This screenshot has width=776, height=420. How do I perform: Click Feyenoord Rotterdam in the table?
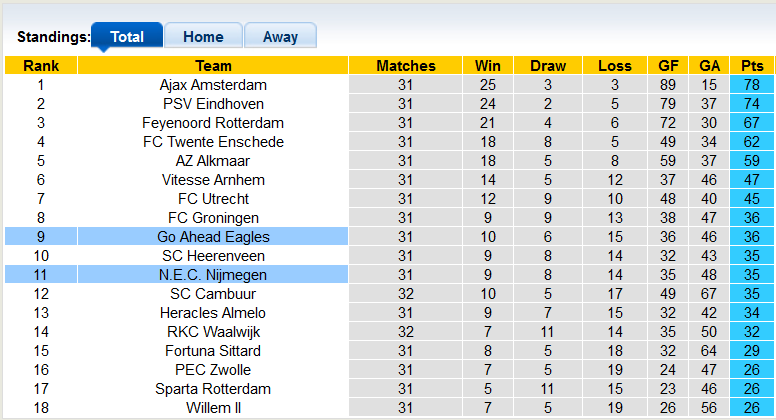pos(213,123)
